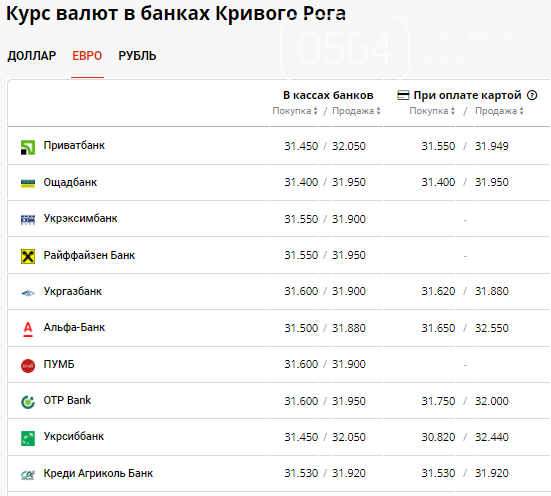Click the card icon beside При оплате картой
The image size is (551, 496).
[x=403, y=95]
